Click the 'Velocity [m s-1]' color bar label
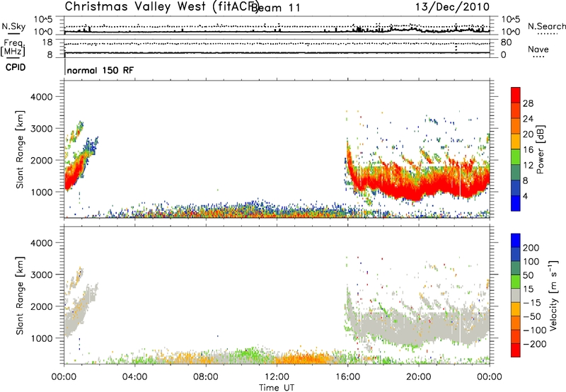 point(553,295)
